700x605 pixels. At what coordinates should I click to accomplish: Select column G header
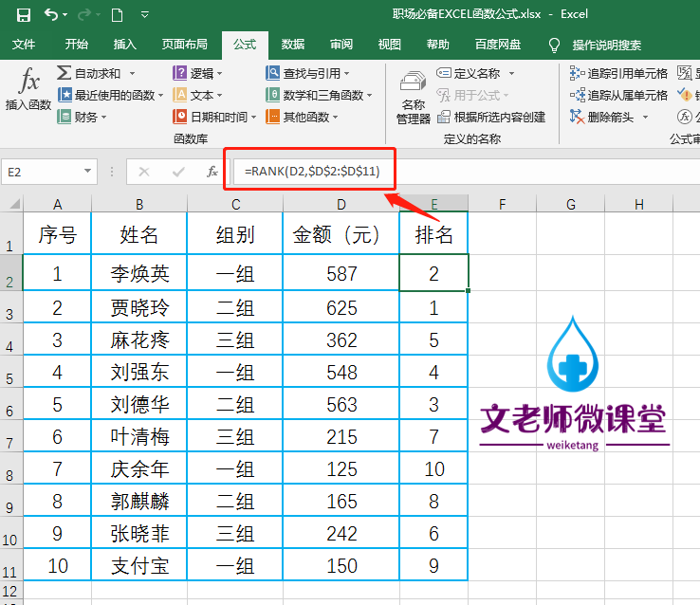point(571,204)
